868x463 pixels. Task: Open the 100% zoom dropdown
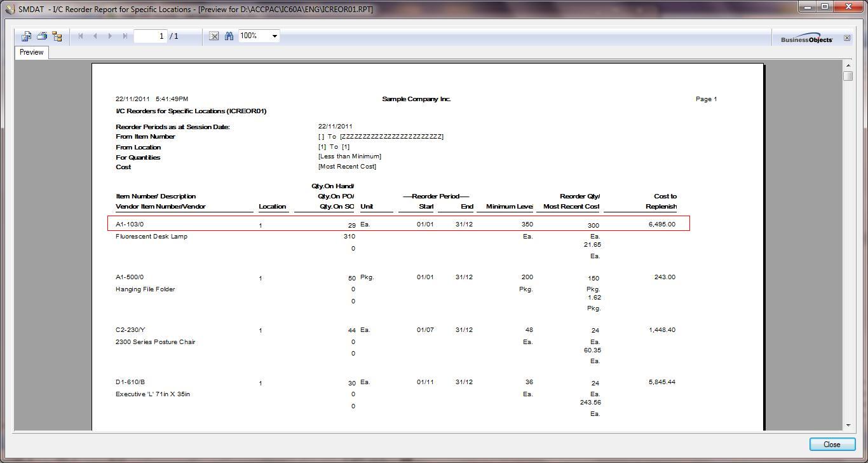click(275, 36)
